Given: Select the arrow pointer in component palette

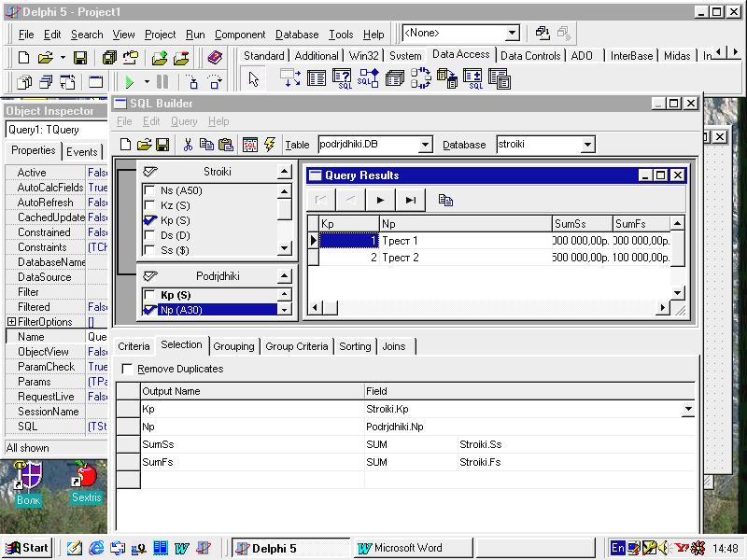Looking at the screenshot, I should tap(253, 79).
